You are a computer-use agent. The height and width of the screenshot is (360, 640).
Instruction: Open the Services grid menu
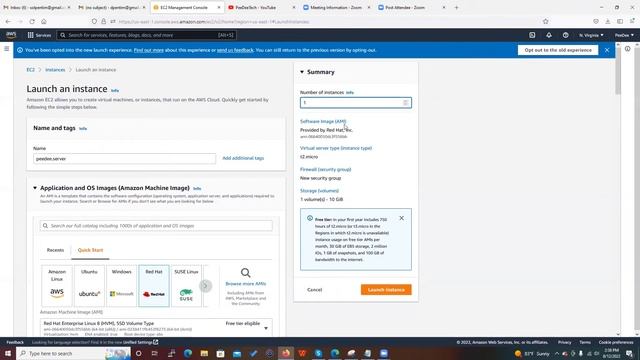39,35
